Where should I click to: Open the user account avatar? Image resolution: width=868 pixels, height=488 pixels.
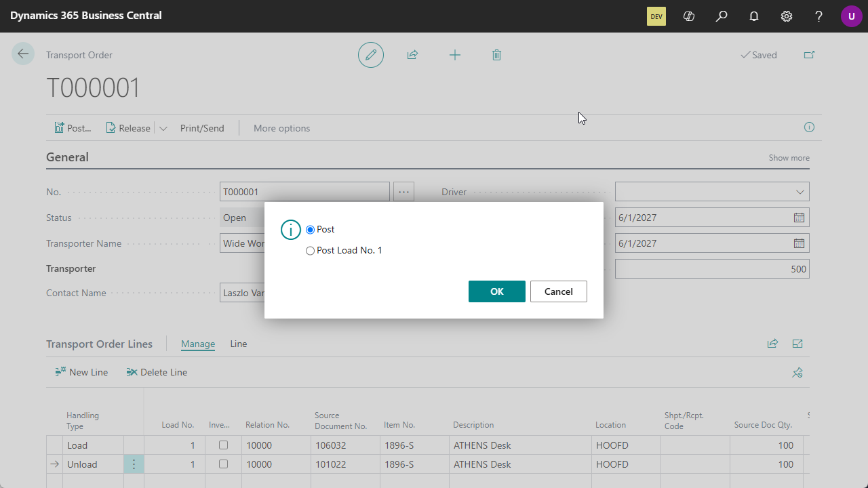pos(852,16)
